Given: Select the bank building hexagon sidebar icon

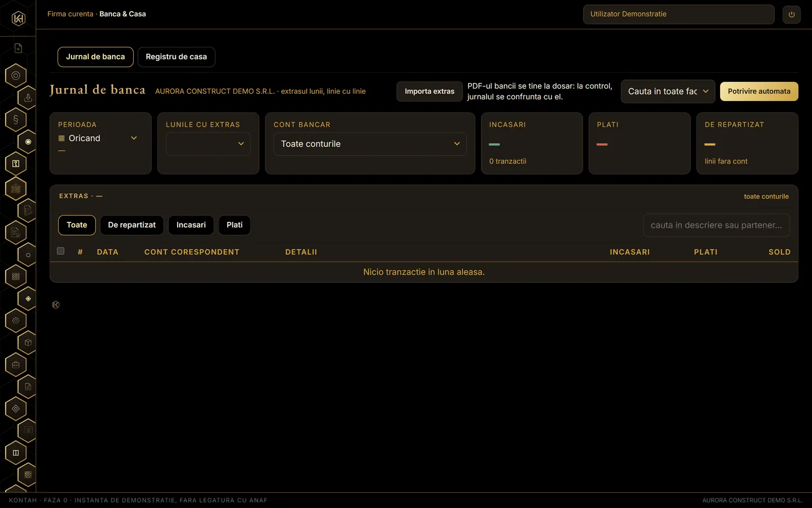Looking at the screenshot, I should [x=16, y=189].
